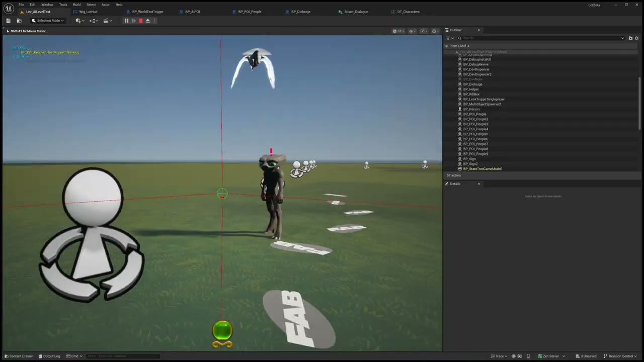This screenshot has height=362, width=644.
Task: Focus the Outliner search field
Action: [541, 38]
